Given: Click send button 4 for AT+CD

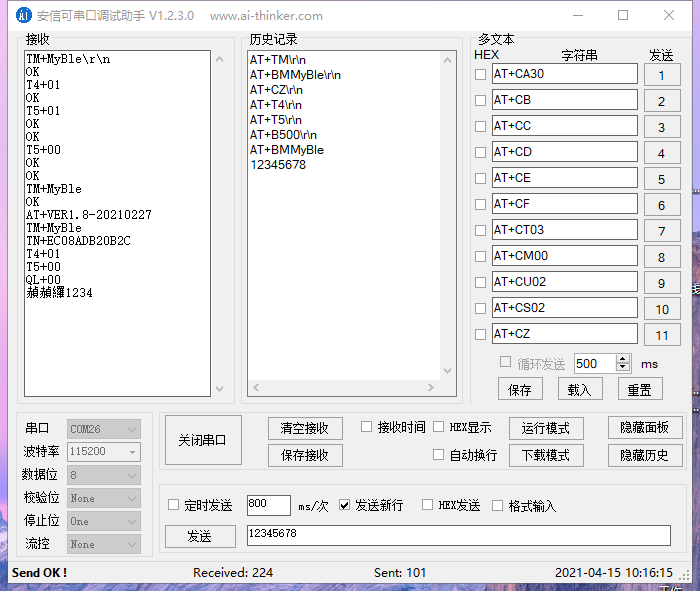Looking at the screenshot, I should click(662, 153).
